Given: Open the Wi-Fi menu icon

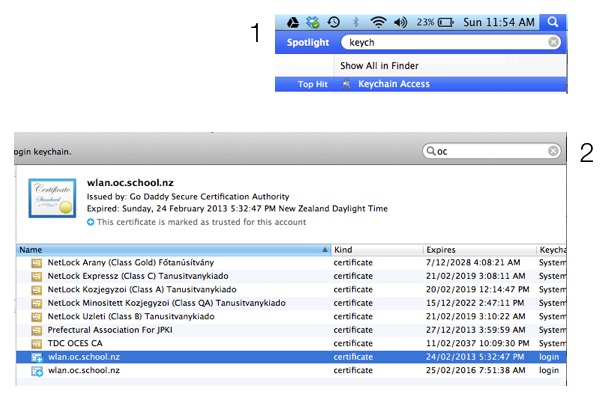Looking at the screenshot, I should tap(377, 21).
